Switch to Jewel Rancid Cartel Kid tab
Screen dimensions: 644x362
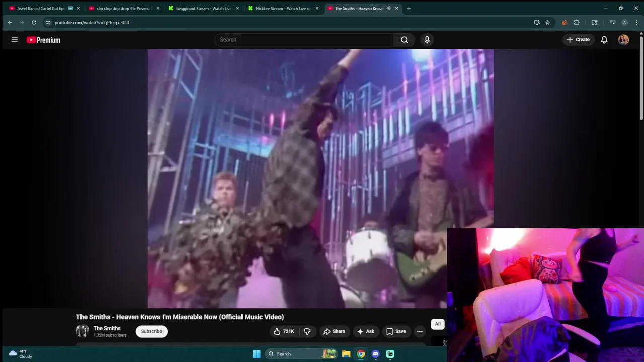(x=41, y=8)
